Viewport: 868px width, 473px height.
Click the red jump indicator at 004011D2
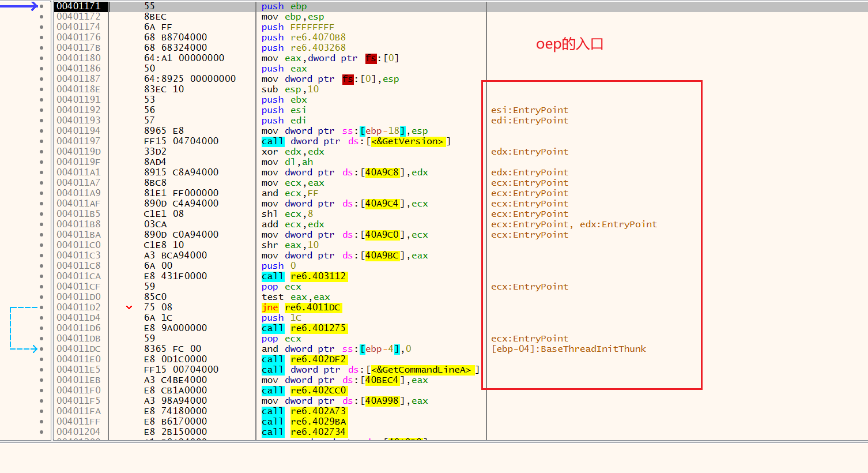pos(129,307)
